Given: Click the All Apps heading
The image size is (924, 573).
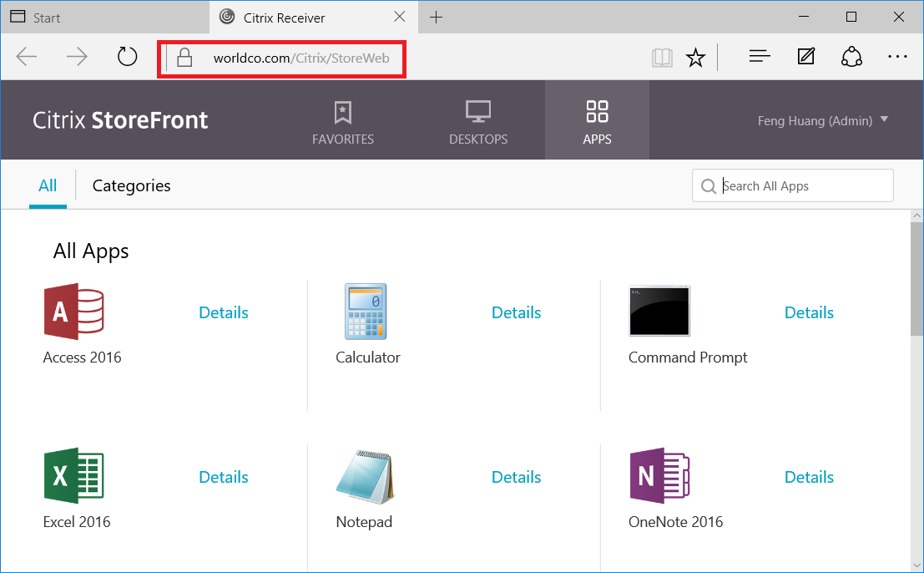Looking at the screenshot, I should point(91,251).
